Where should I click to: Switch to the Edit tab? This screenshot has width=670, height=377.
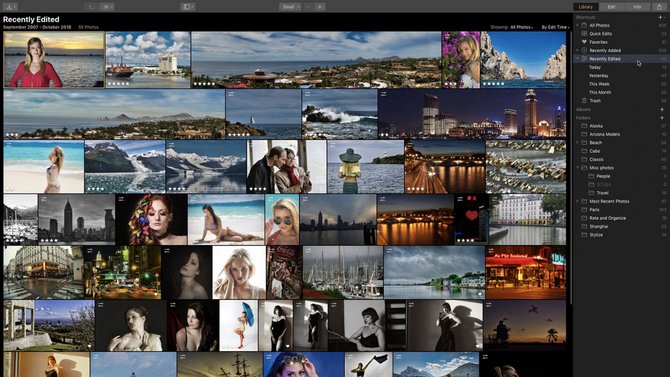pos(611,7)
